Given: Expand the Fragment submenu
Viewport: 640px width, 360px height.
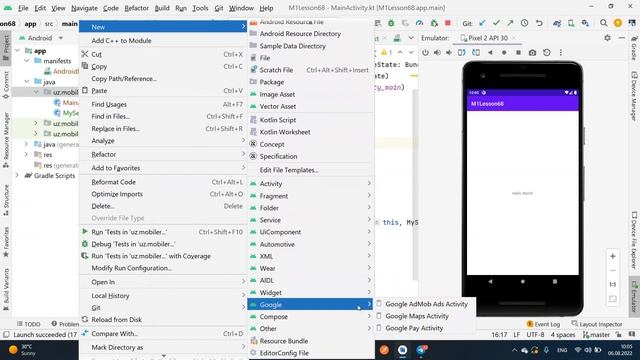Looking at the screenshot, I should click(x=310, y=196).
